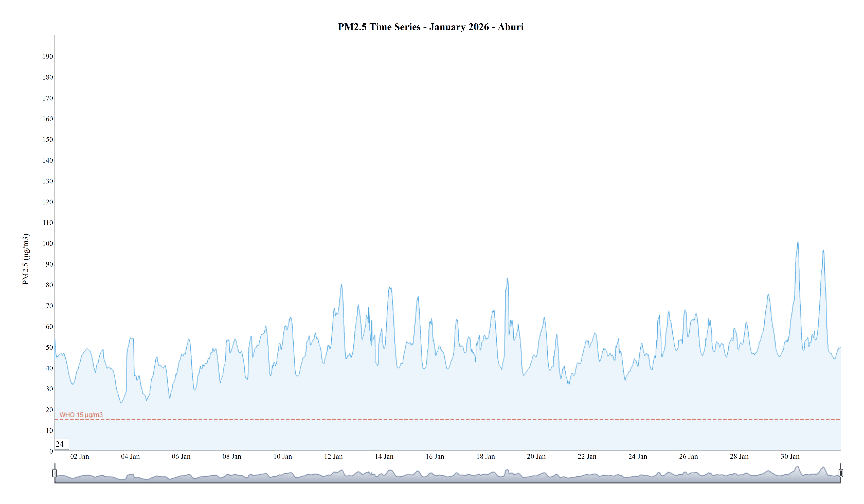Click the '50' y-axis tick label
The width and height of the screenshot is (864, 504).
(49, 347)
